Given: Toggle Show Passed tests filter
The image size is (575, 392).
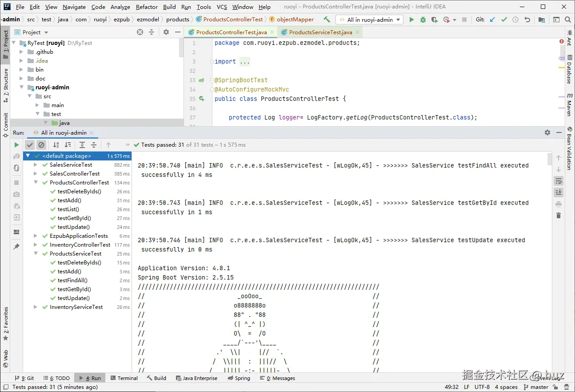Looking at the screenshot, I should [30, 145].
